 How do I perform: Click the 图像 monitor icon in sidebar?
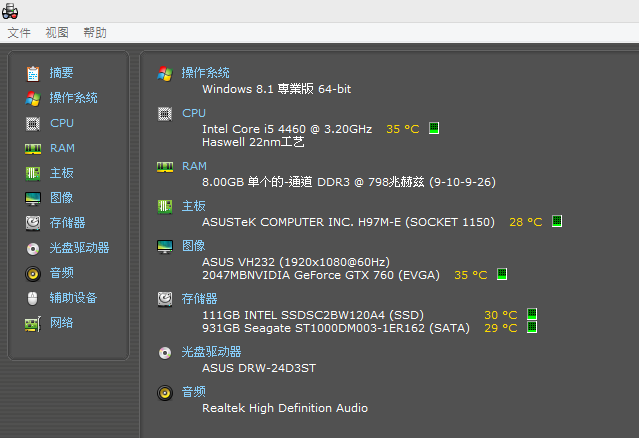point(33,199)
